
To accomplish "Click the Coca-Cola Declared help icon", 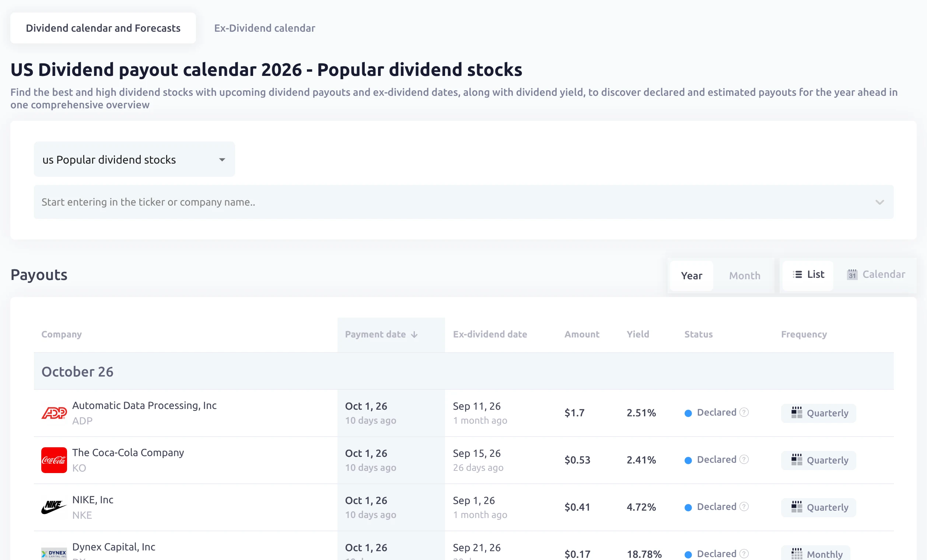I will coord(744,459).
